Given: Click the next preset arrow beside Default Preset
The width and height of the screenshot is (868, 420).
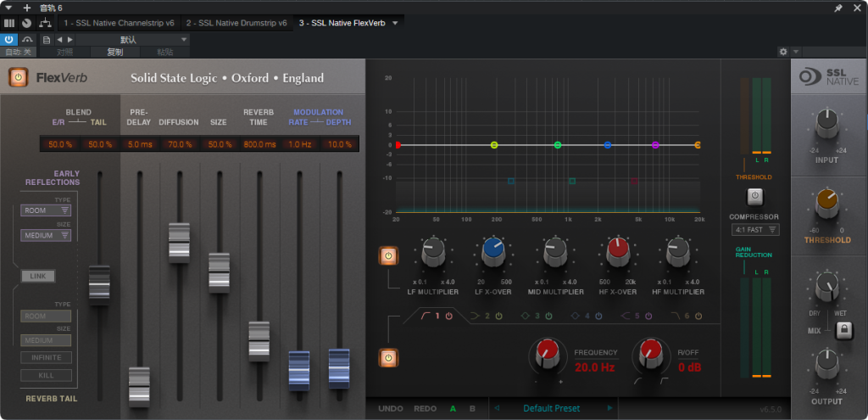Looking at the screenshot, I should (x=610, y=408).
